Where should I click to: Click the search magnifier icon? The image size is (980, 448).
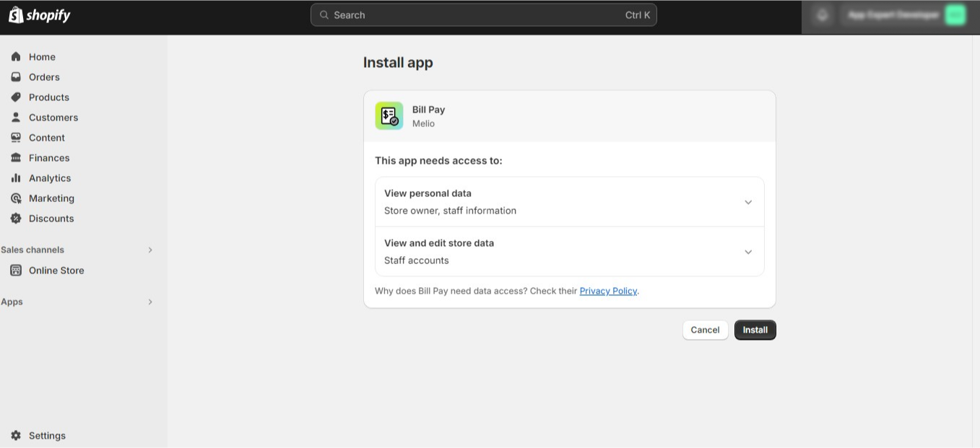pos(324,14)
